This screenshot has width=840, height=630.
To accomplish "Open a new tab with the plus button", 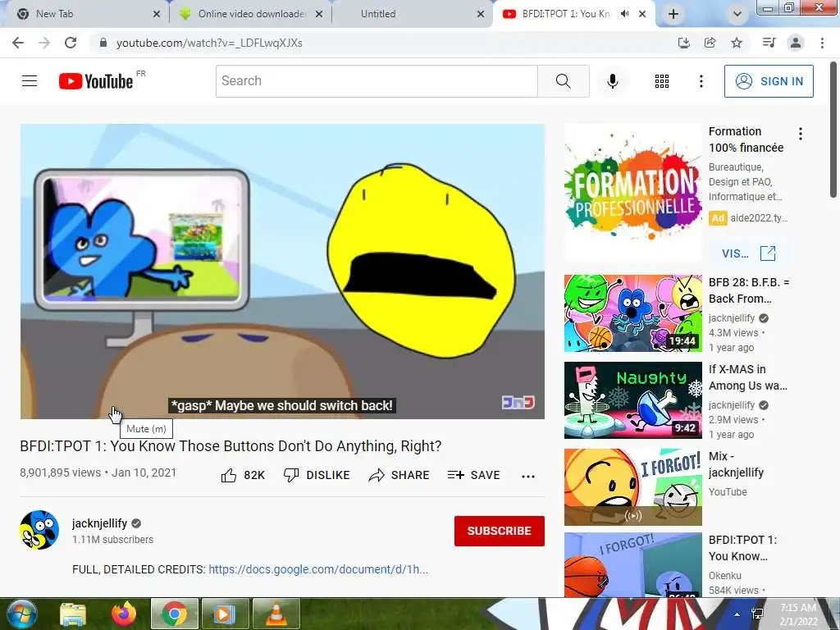I will [673, 14].
